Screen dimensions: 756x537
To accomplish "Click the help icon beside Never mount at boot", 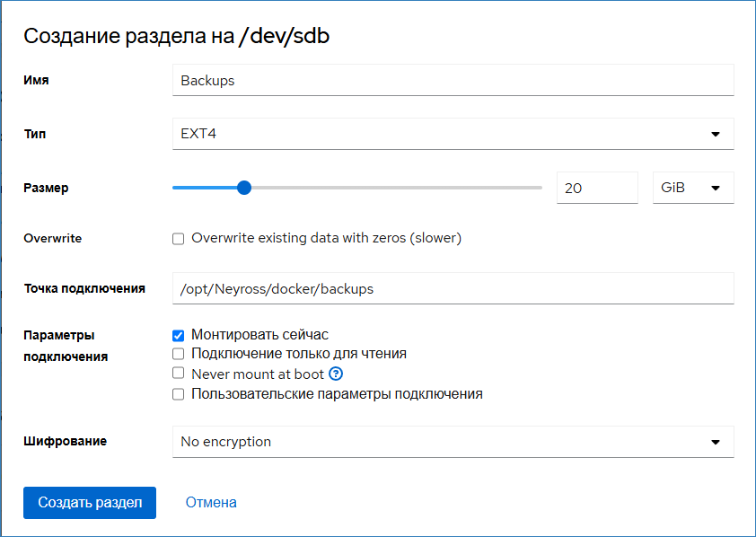I will (337, 374).
